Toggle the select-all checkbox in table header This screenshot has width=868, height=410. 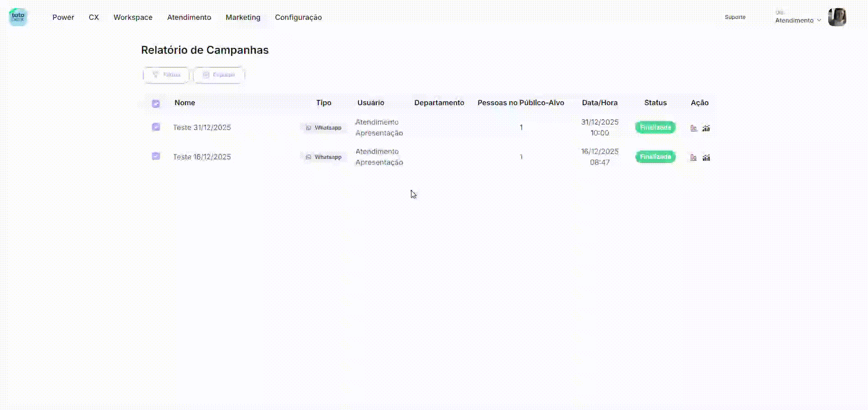pos(156,104)
